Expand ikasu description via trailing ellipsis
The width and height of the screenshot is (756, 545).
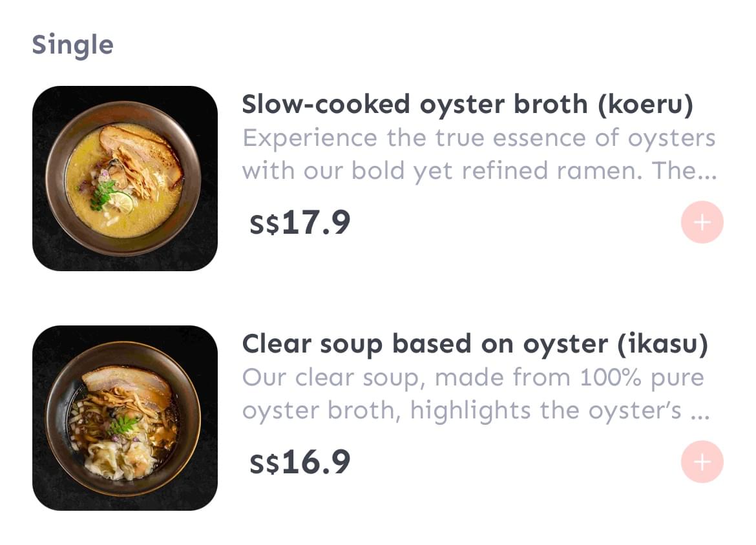click(x=700, y=412)
